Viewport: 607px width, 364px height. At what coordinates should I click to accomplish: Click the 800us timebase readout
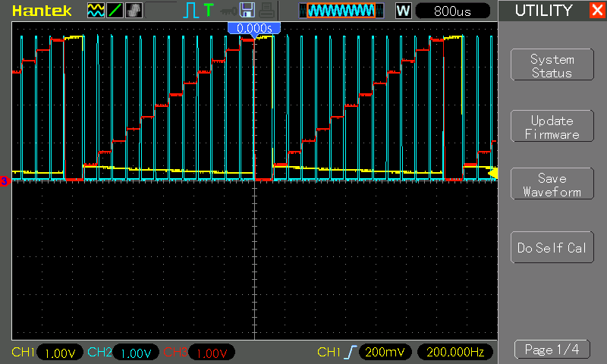pos(454,11)
